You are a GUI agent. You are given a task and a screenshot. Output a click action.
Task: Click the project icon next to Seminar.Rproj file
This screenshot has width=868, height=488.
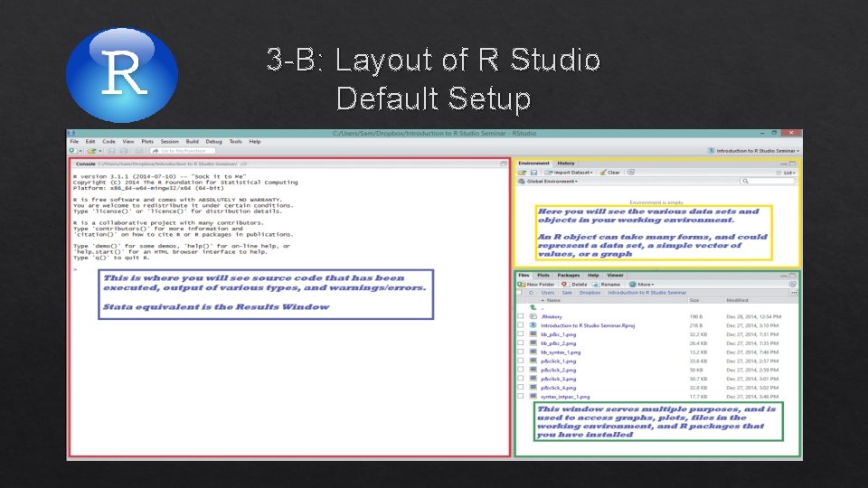pos(533,325)
